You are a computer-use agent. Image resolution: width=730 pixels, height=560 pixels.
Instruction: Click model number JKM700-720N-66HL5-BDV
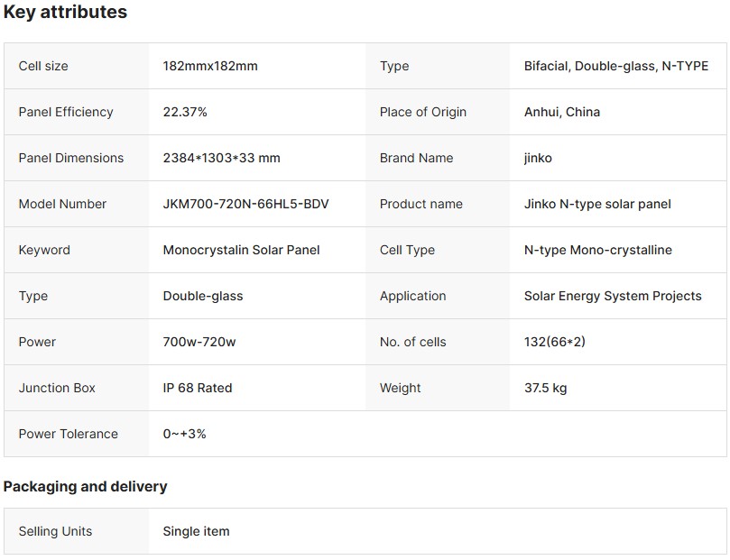[x=245, y=204]
